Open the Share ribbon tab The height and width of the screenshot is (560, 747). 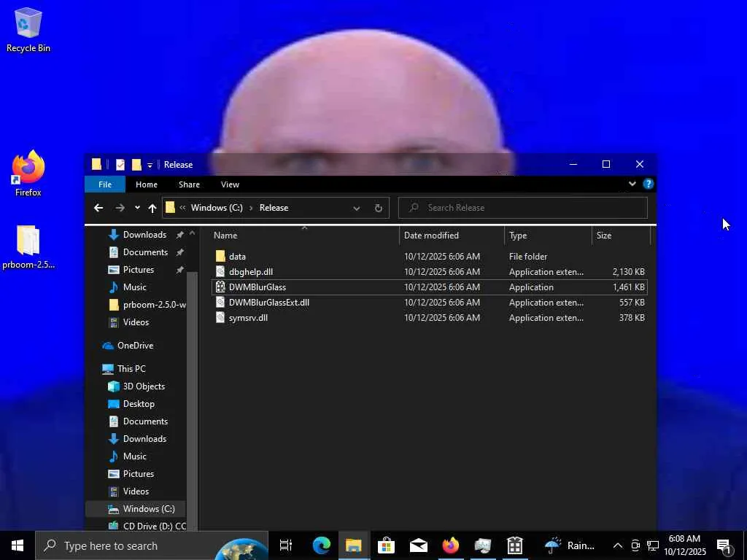click(189, 184)
